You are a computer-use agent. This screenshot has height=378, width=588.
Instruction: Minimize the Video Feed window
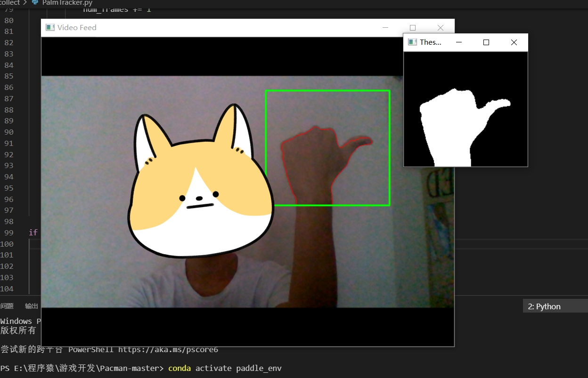(385, 28)
